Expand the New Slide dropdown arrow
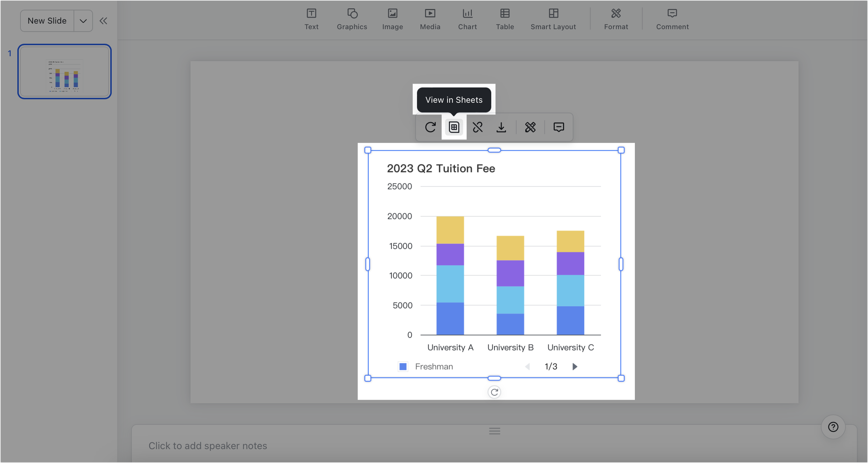Image resolution: width=868 pixels, height=463 pixels. tap(83, 21)
